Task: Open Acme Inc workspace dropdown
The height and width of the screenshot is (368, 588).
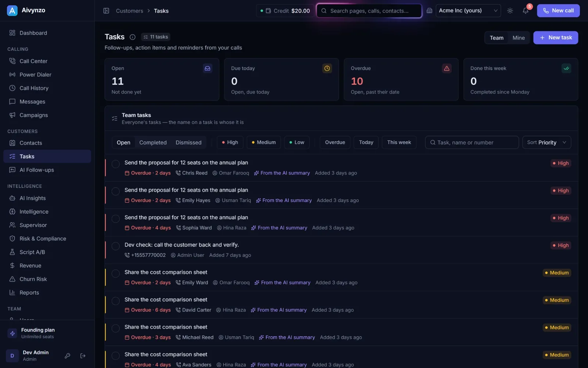Action: pyautogui.click(x=468, y=11)
